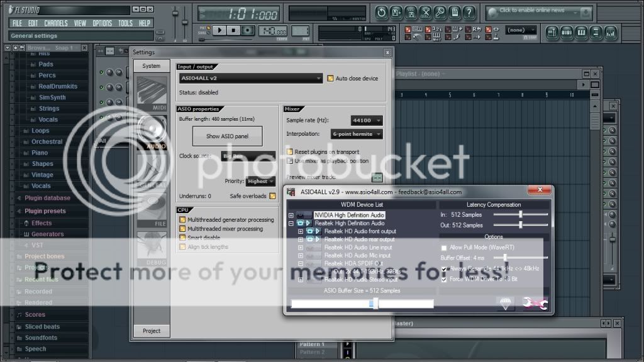Viewport: 644px width, 362px height.
Task: Click the Show ASIO panel button
Action: 227,136
